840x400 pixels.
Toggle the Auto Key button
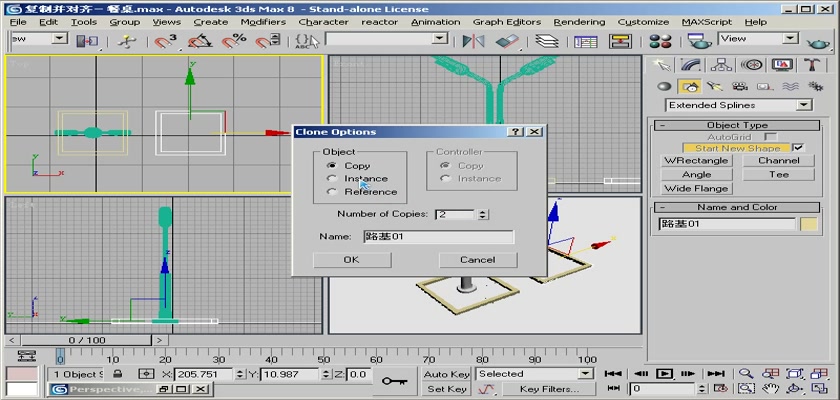point(446,374)
